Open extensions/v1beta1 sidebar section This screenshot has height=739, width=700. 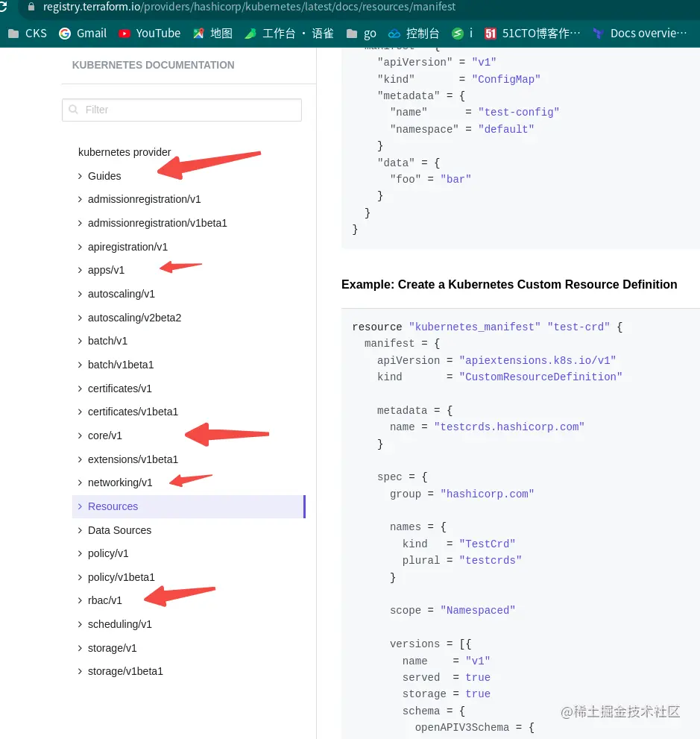[133, 459]
